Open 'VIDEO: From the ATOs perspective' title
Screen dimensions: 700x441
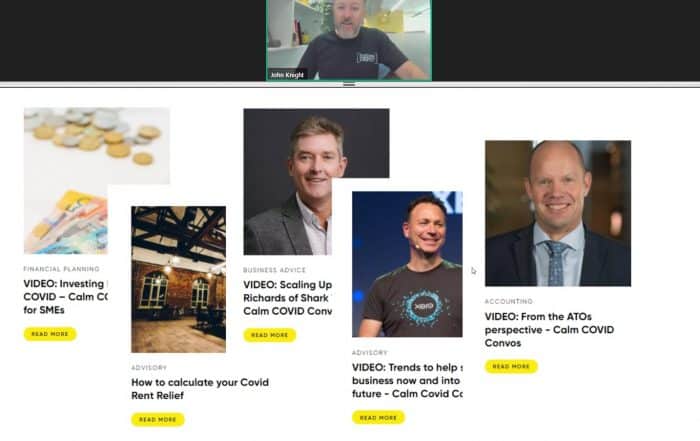550,329
